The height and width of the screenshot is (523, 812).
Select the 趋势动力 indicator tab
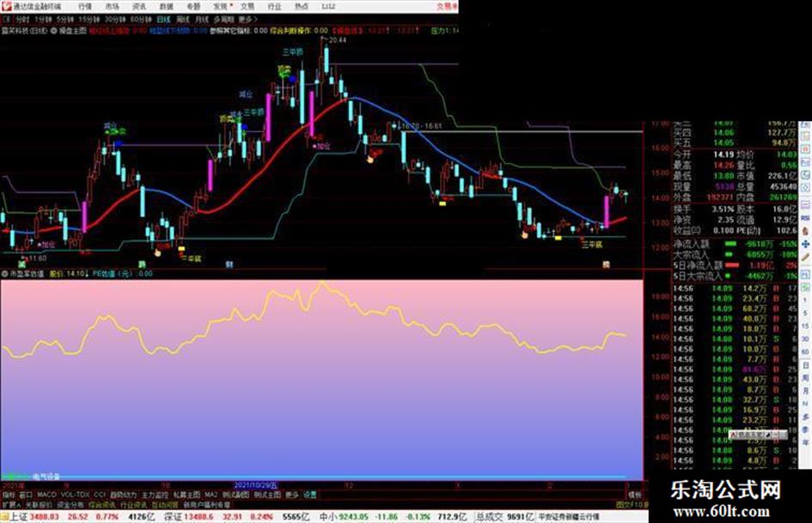pyautogui.click(x=124, y=495)
